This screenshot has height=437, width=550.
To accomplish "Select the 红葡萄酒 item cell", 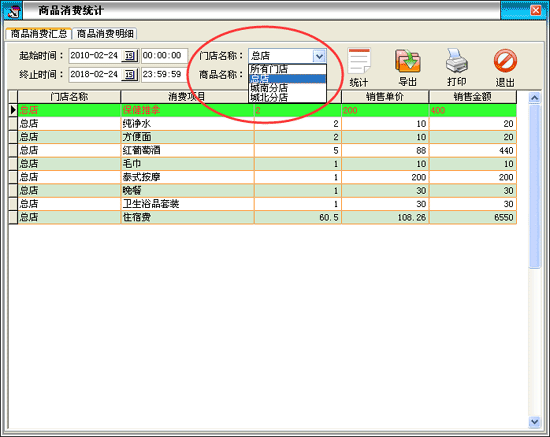I will [187, 150].
